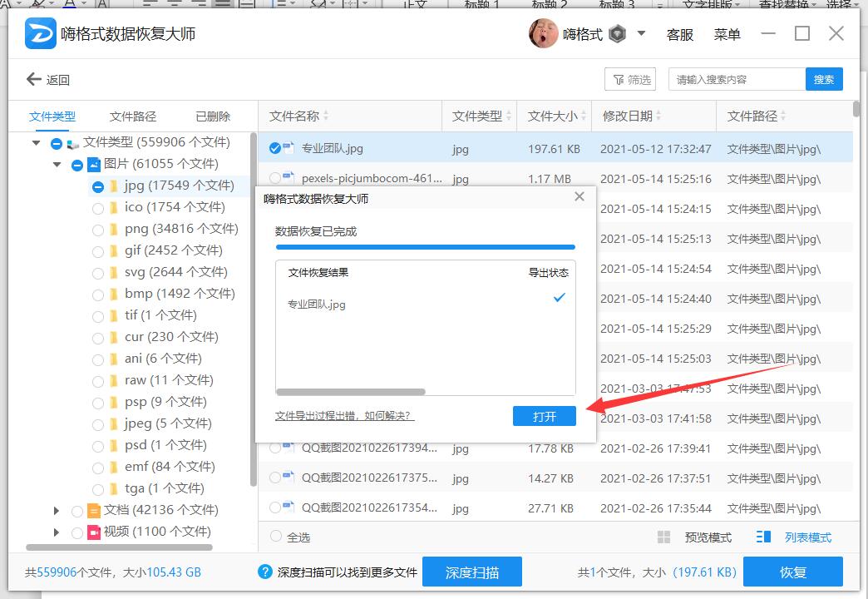Viewport: 868px width, 599px height.
Task: Open the 文件导出过程出错，如何解决 link
Action: tap(344, 416)
